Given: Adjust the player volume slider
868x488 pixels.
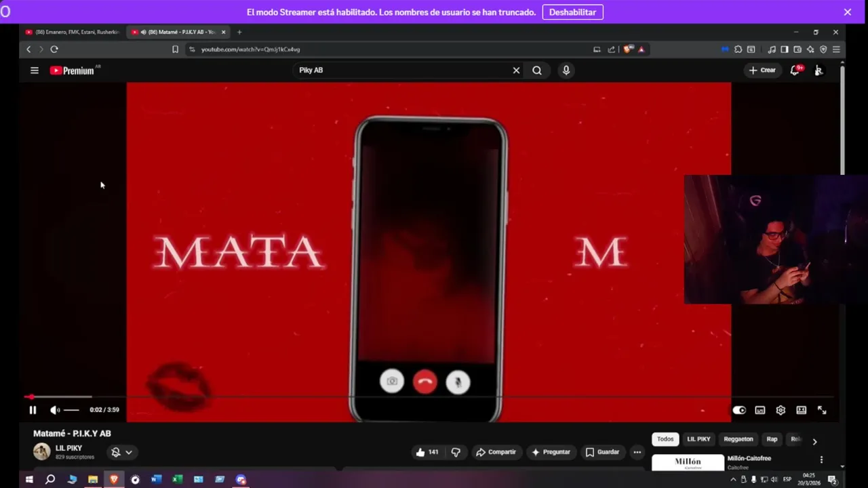Looking at the screenshot, I should pos(71,410).
